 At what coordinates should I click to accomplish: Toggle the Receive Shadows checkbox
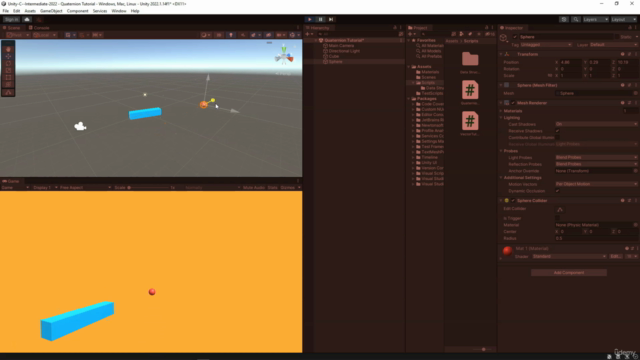pyautogui.click(x=558, y=131)
